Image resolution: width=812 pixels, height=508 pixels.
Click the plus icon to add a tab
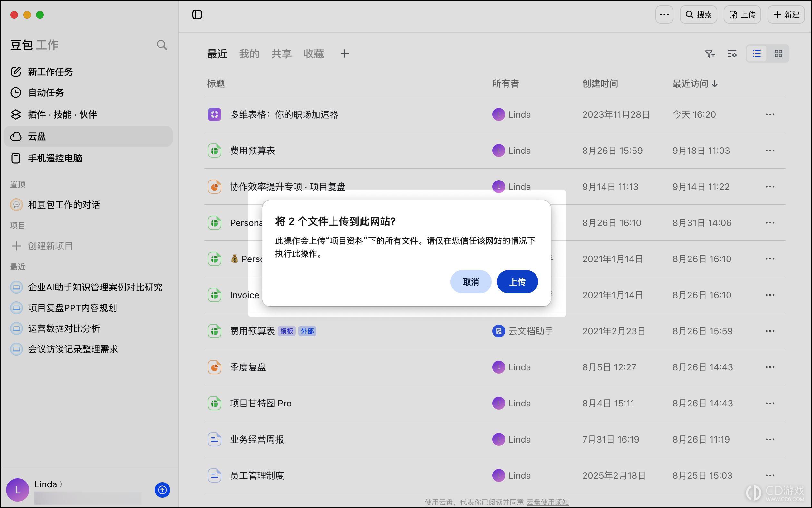click(x=344, y=54)
